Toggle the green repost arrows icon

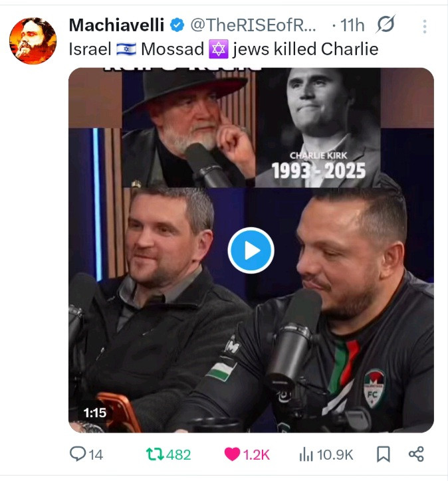coord(155,454)
